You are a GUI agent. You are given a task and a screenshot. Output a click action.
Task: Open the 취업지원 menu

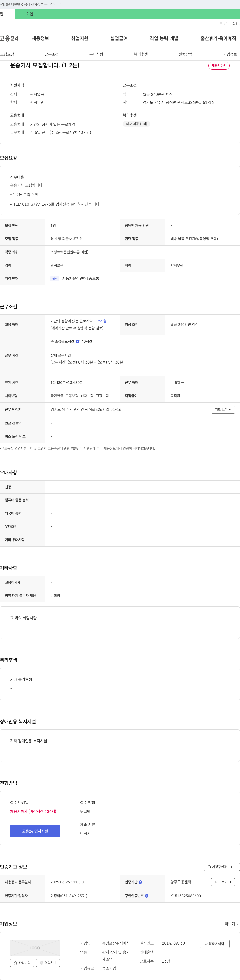(x=79, y=38)
